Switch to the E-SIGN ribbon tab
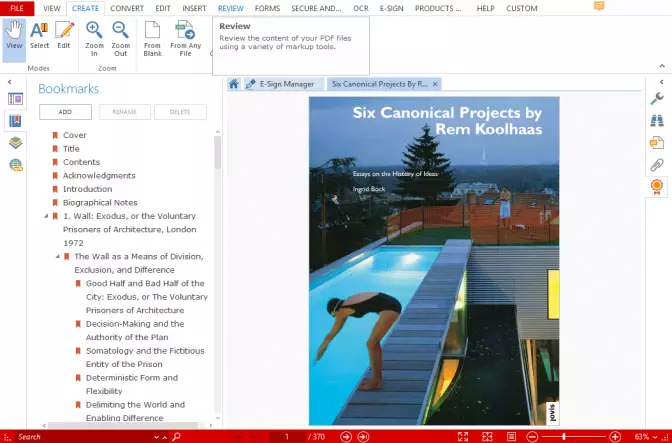 tap(391, 8)
